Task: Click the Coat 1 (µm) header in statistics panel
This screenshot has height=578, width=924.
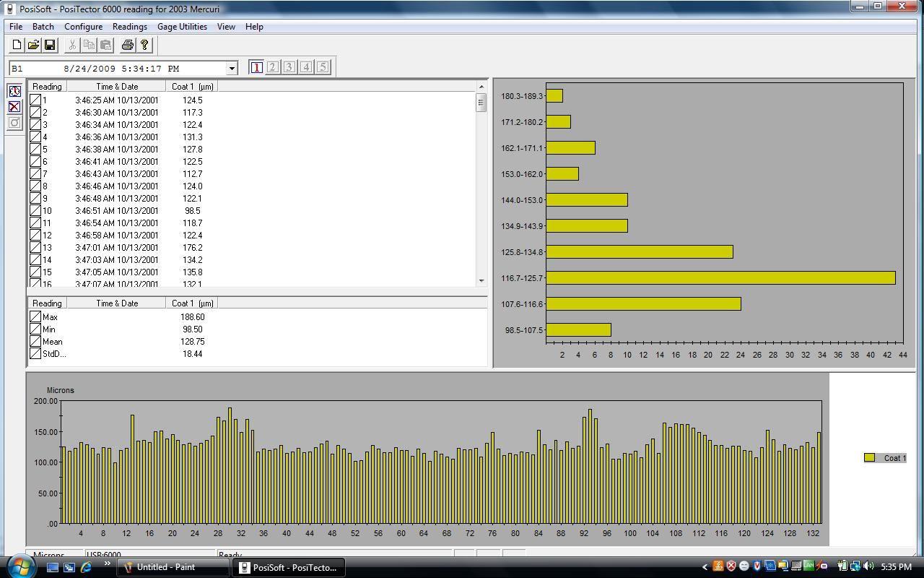Action: [x=192, y=303]
